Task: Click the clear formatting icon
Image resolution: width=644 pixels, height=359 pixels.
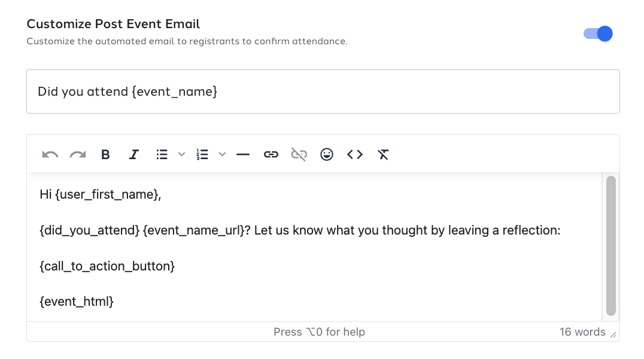Action: tap(383, 154)
